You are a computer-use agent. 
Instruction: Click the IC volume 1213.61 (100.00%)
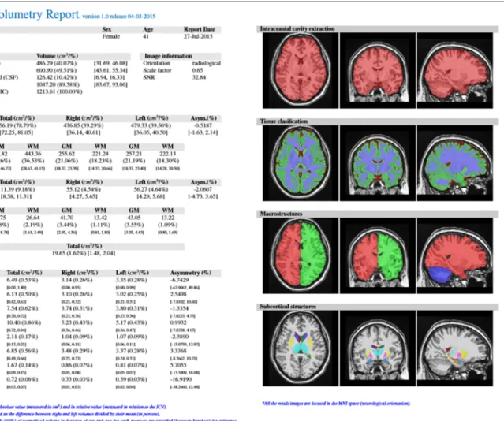pos(59,91)
